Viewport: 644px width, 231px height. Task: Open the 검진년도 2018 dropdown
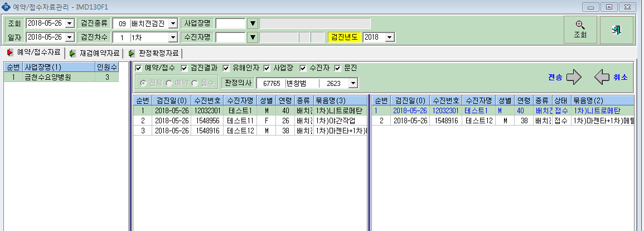(x=390, y=37)
